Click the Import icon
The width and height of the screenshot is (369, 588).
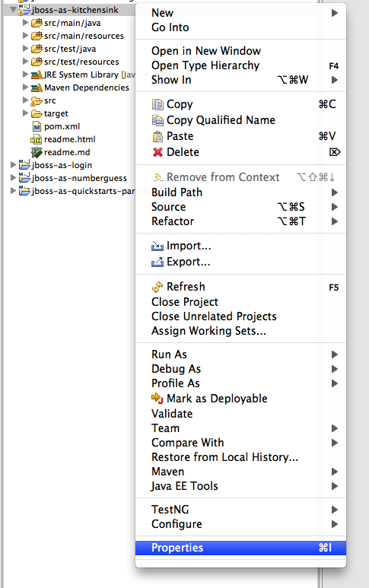point(157,246)
